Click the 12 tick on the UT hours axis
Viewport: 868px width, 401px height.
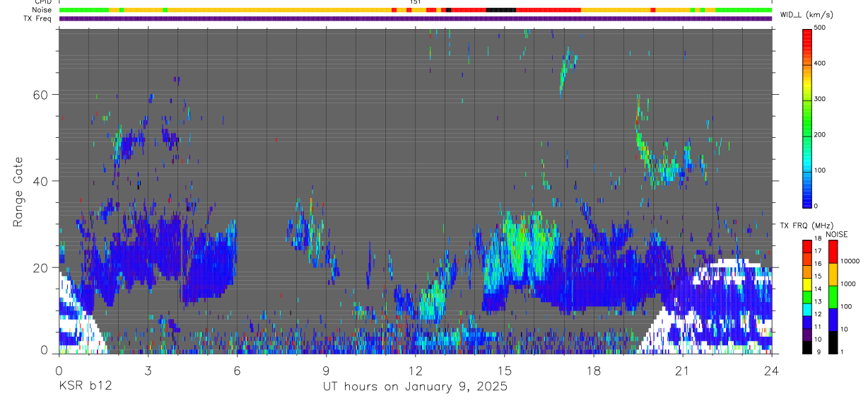click(x=415, y=370)
